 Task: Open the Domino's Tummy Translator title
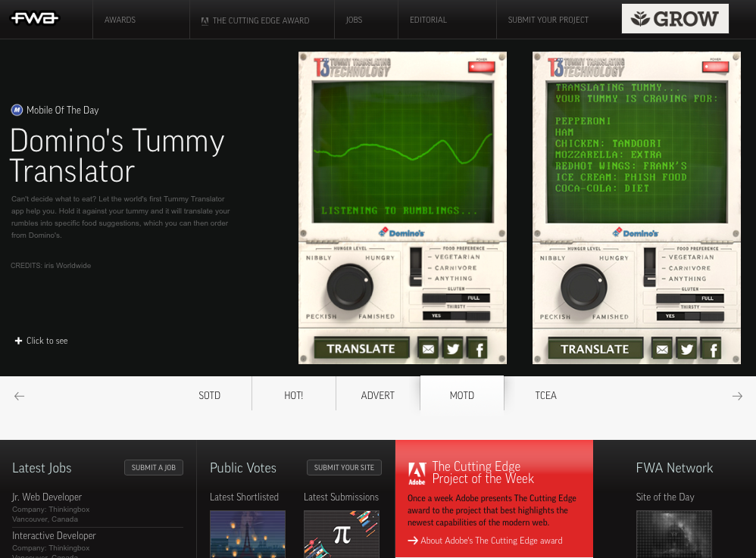(x=117, y=156)
